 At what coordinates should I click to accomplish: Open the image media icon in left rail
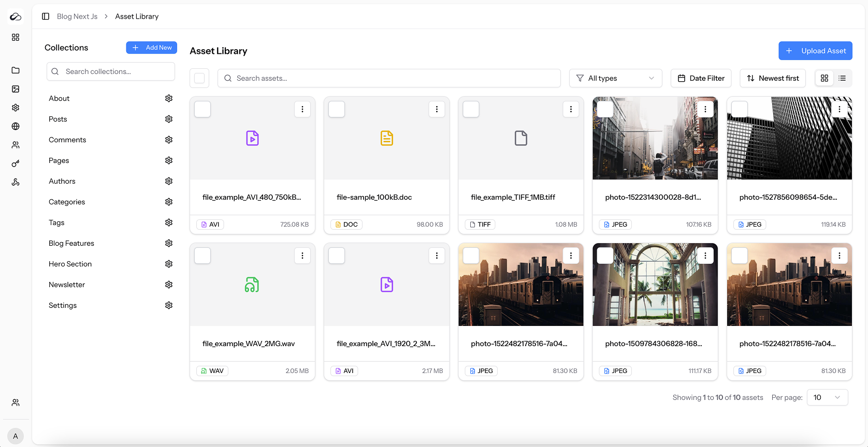16,89
